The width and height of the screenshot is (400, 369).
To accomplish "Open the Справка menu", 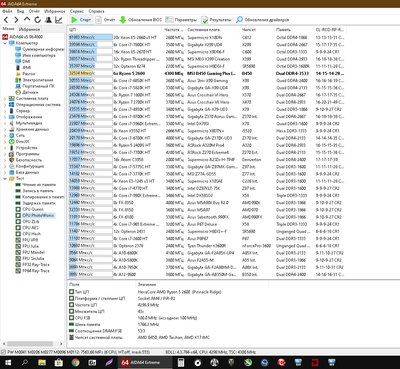I will pyautogui.click(x=97, y=11).
